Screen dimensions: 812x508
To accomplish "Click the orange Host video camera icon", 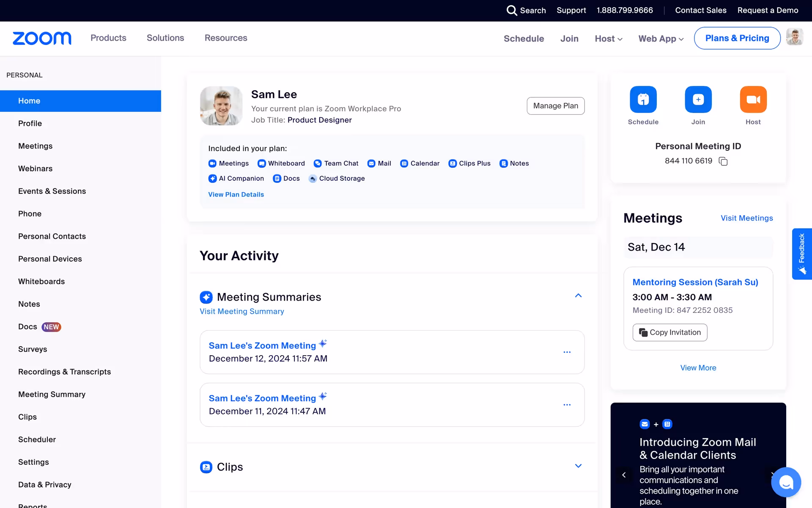I will tap(753, 99).
